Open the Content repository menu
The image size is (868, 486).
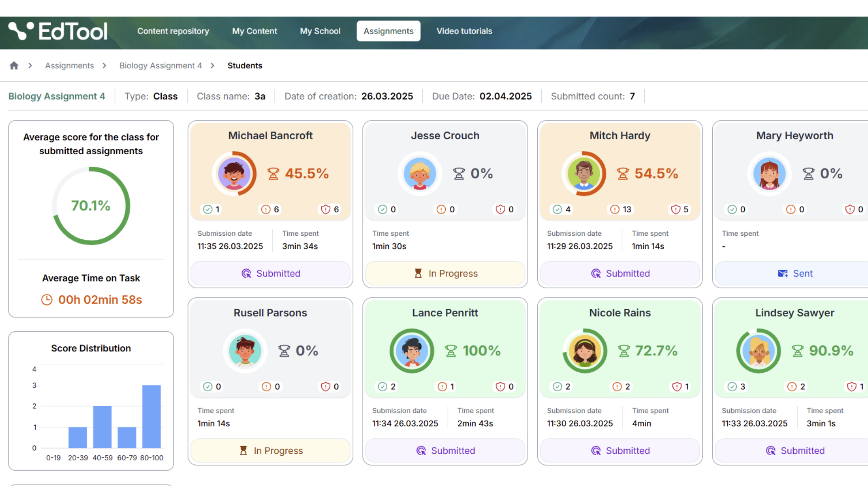pos(173,31)
